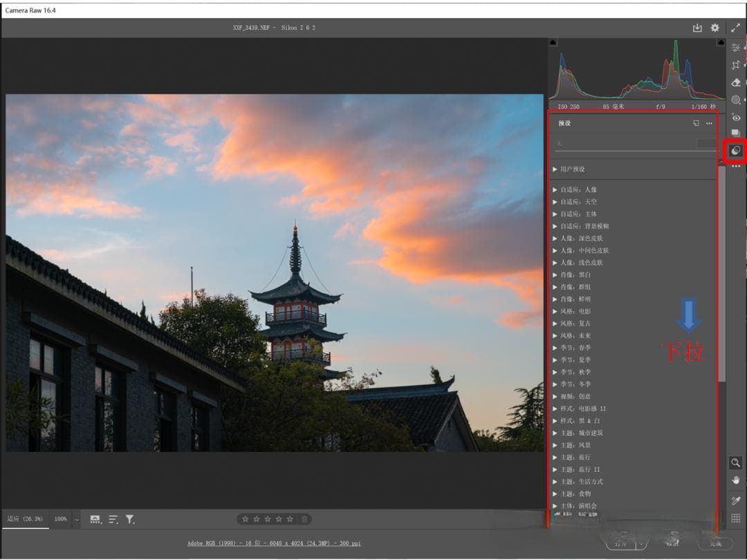Open workflow options Adobe RGB link
This screenshot has height=560, width=747.
pos(274,543)
